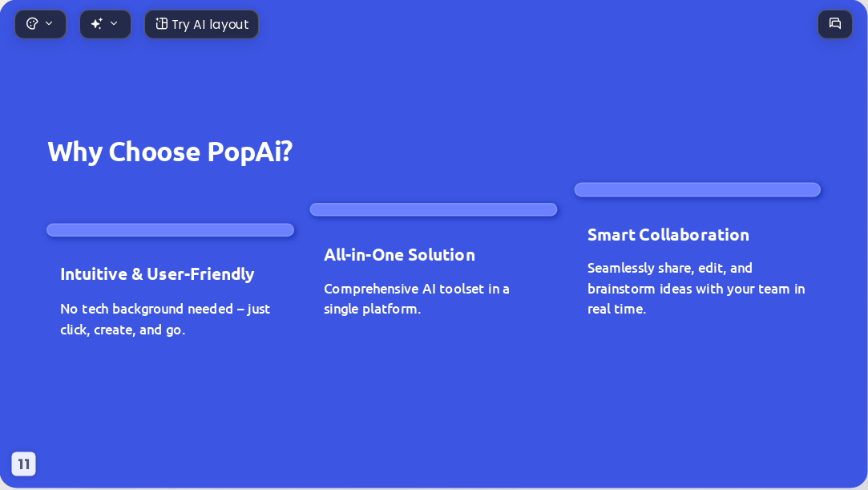This screenshot has width=868, height=490.
Task: Click the word PopAi? in the heading
Action: point(250,152)
